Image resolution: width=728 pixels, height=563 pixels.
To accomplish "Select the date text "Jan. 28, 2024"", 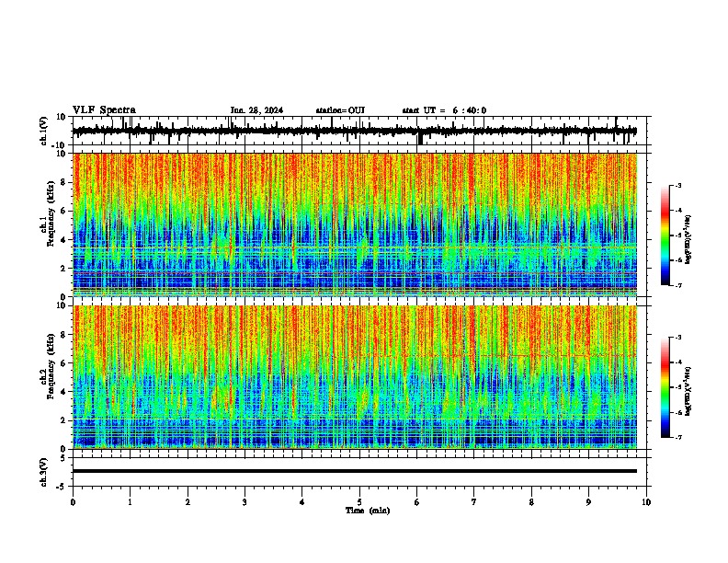I will pyautogui.click(x=256, y=110).
